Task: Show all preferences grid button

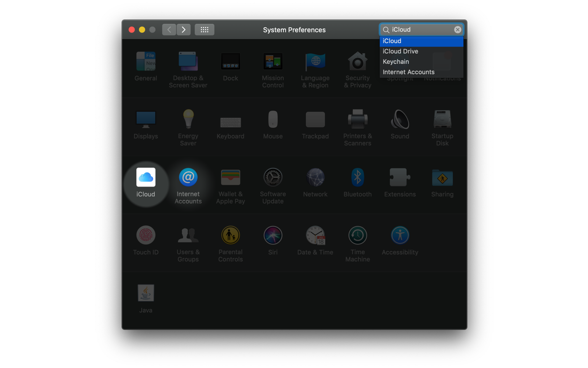Action: pos(205,30)
